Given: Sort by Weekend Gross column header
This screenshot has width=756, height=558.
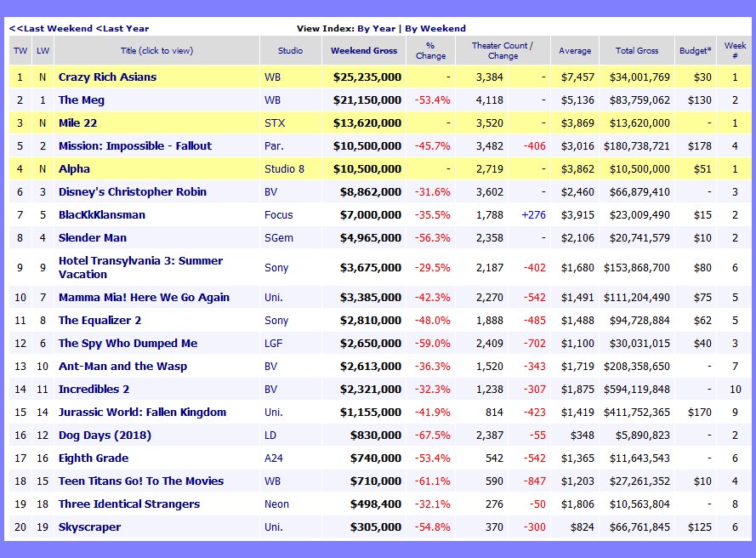Looking at the screenshot, I should click(364, 51).
